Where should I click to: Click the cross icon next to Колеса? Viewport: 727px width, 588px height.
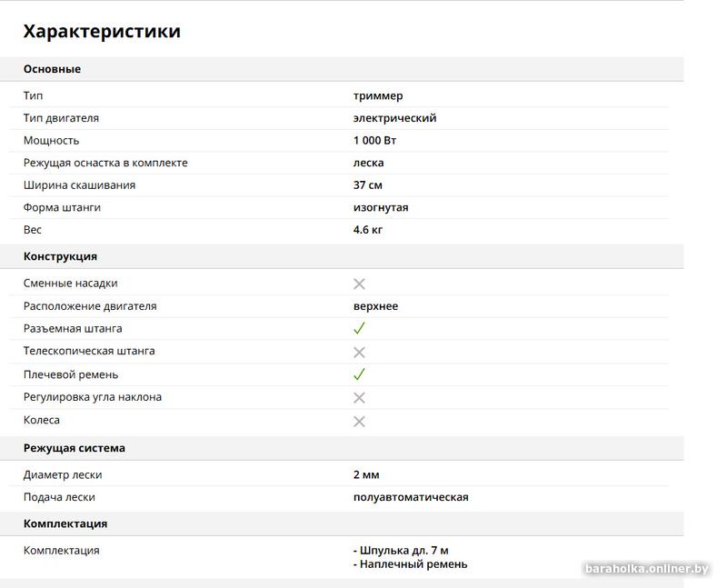[x=359, y=421]
